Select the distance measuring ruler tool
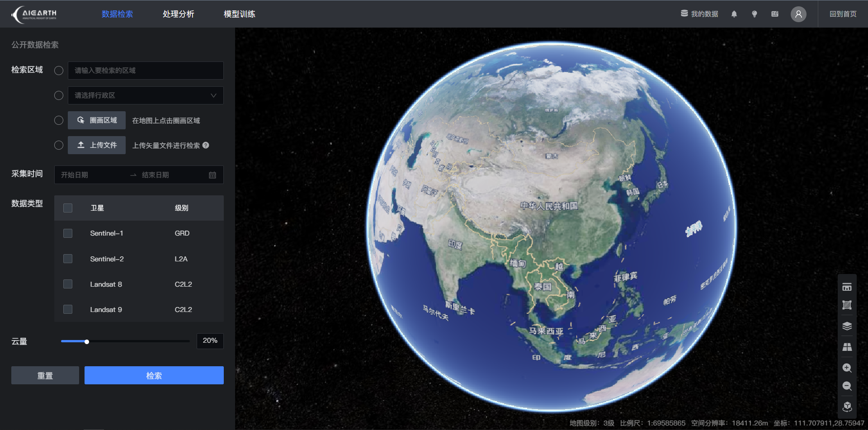The width and height of the screenshot is (868, 430). click(x=847, y=287)
